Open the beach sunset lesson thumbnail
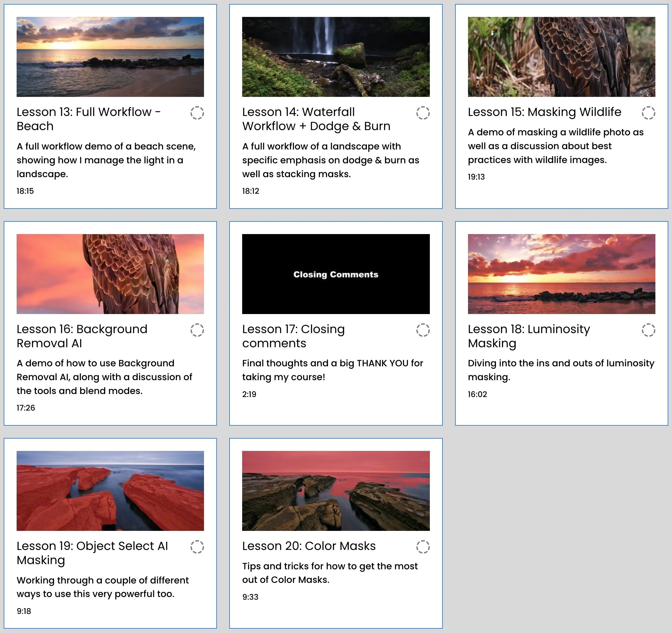 pyautogui.click(x=110, y=57)
